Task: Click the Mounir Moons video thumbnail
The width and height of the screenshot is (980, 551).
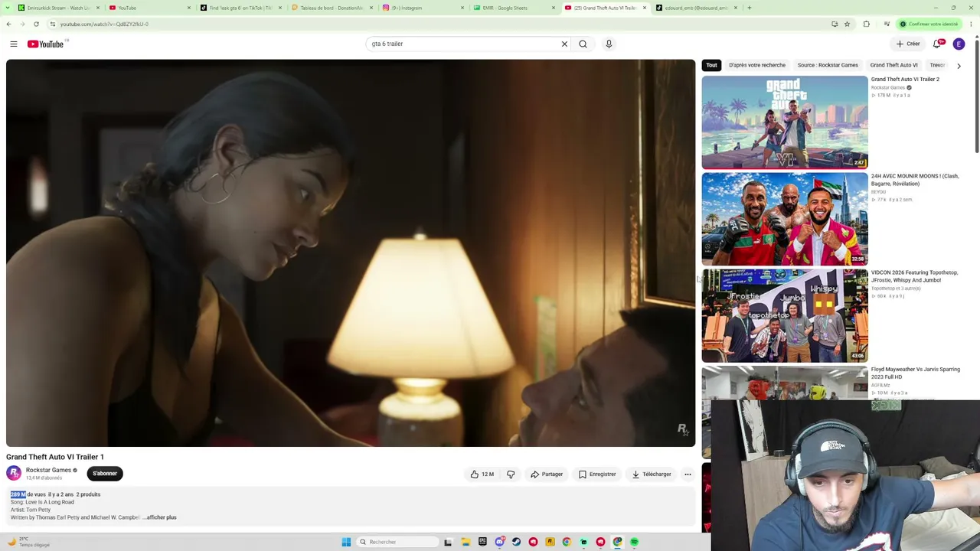Action: coord(785,219)
